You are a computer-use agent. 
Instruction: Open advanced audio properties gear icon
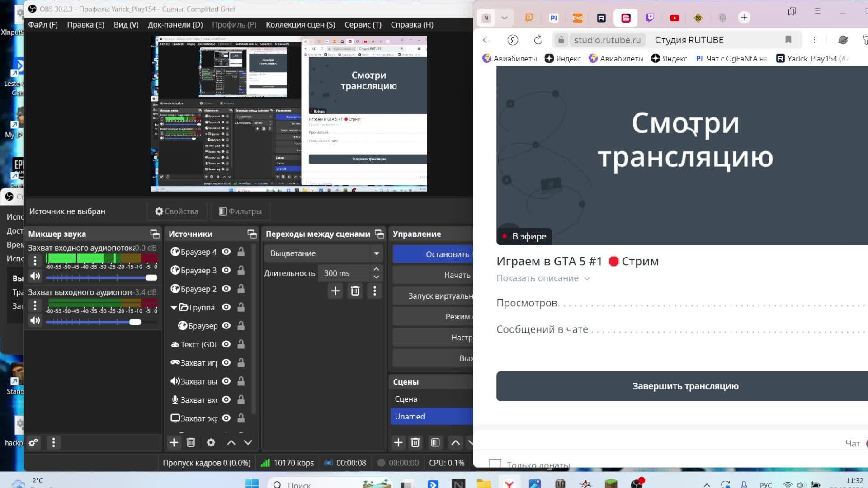tap(33, 442)
